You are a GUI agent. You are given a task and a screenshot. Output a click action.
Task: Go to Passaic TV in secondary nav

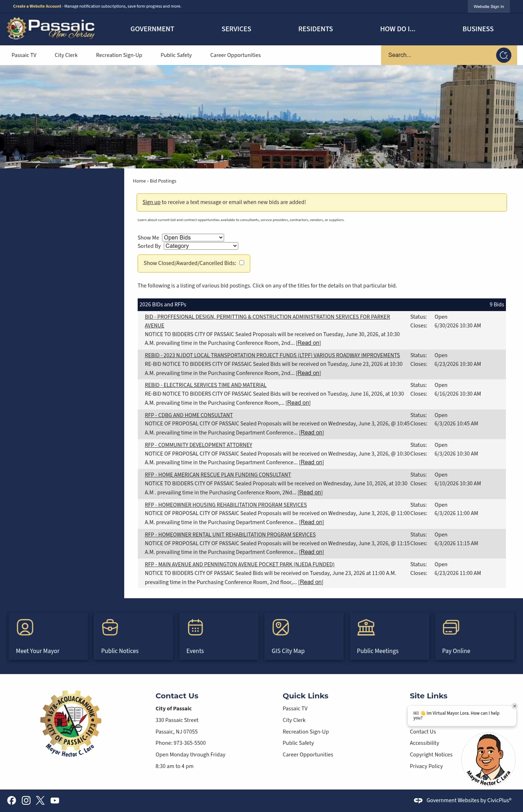(24, 55)
